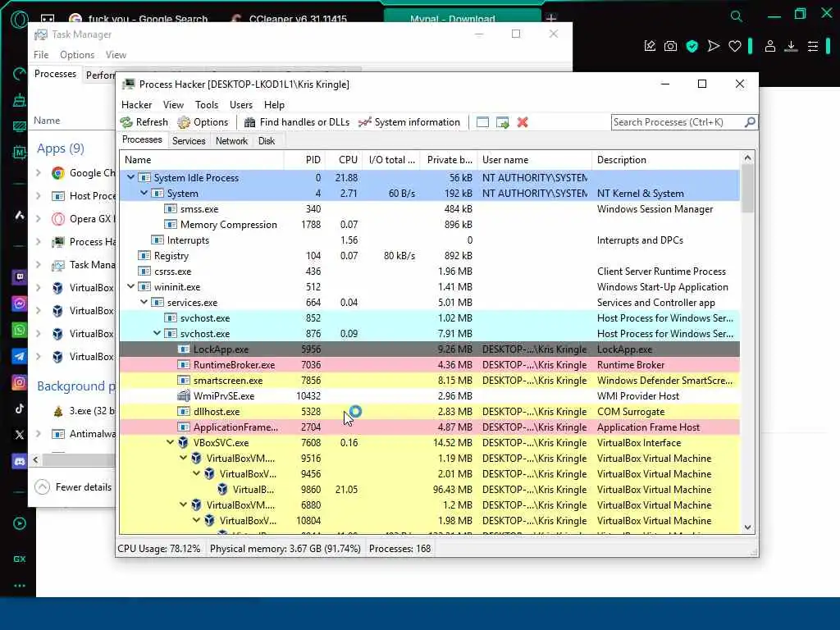This screenshot has width=840, height=630.
Task: Collapse the VBoxSVC.exe tree node
Action: [x=170, y=442]
